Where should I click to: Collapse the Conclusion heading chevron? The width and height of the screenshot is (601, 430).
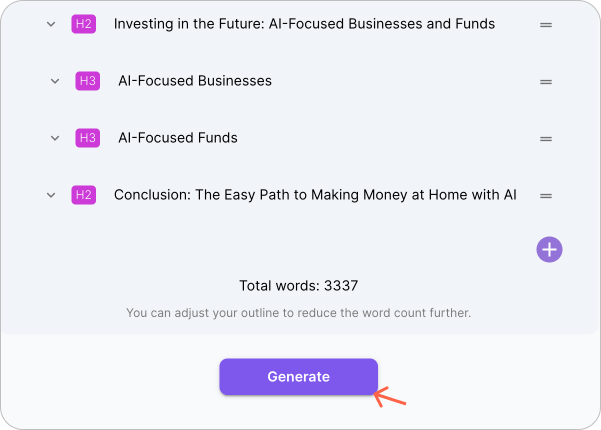pyautogui.click(x=51, y=195)
